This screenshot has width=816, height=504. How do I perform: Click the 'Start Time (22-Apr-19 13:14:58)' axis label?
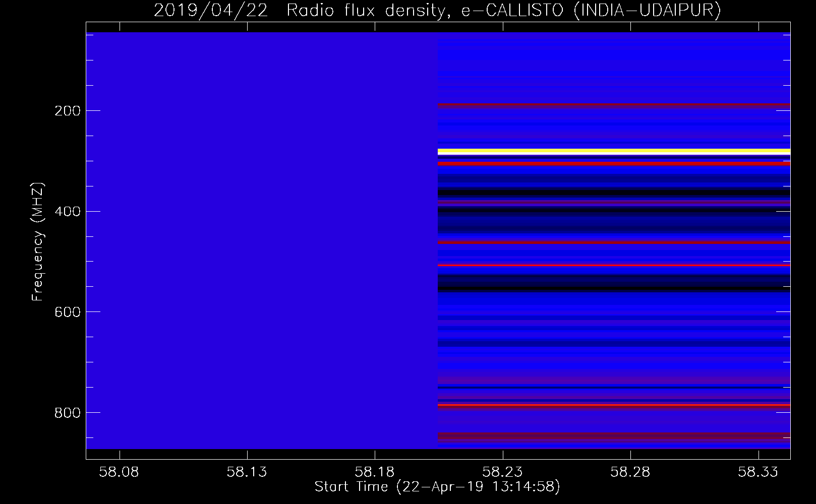point(437,486)
